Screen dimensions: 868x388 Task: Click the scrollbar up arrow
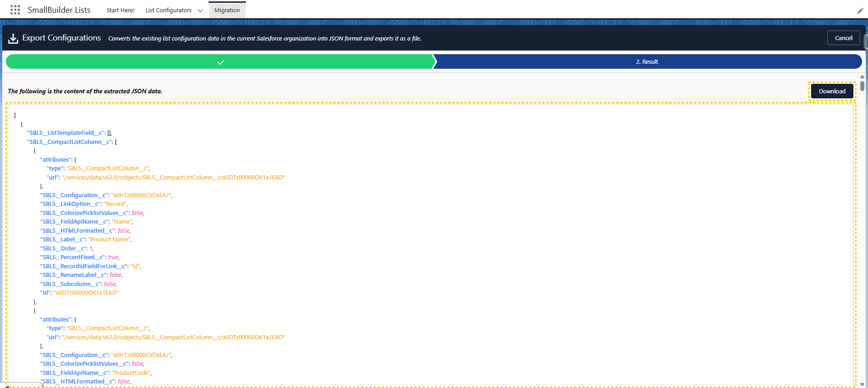[x=862, y=77]
